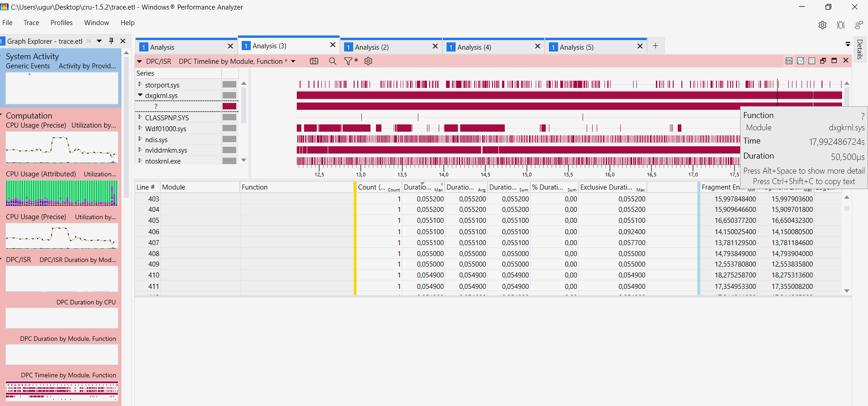Open DPC Timeline by Module thumbnail
This screenshot has height=406, width=868.
61,391
